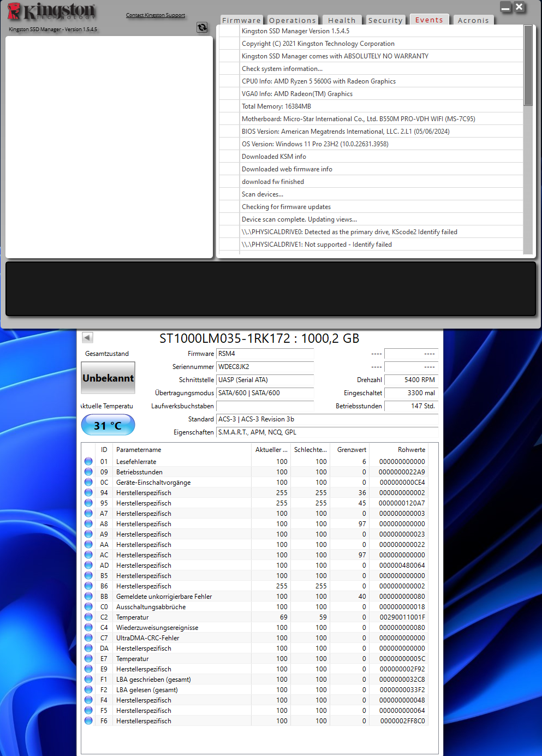Open the Acronis tab
Viewport: 542px width, 756px height.
click(x=473, y=20)
